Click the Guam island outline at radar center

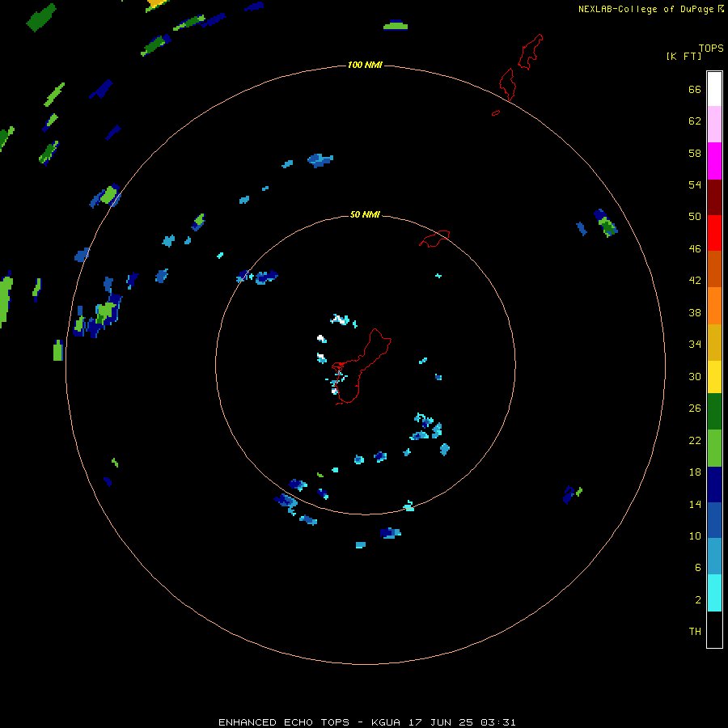(x=362, y=366)
